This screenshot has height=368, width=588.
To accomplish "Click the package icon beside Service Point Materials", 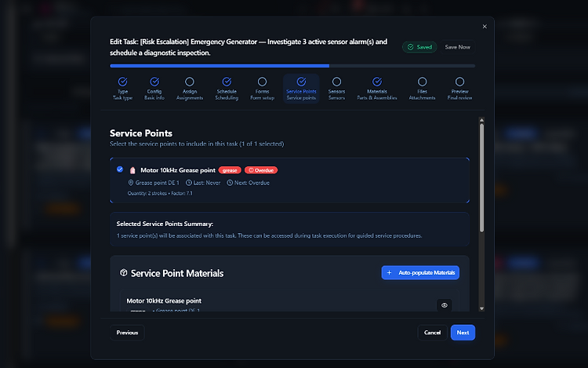I will [x=123, y=273].
